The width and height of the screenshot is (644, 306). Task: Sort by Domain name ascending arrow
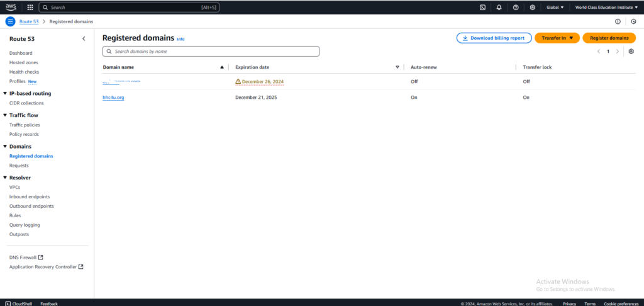point(222,67)
